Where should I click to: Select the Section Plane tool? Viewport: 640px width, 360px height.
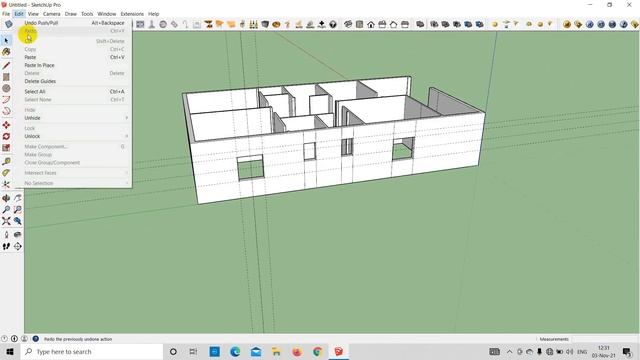coord(18,246)
